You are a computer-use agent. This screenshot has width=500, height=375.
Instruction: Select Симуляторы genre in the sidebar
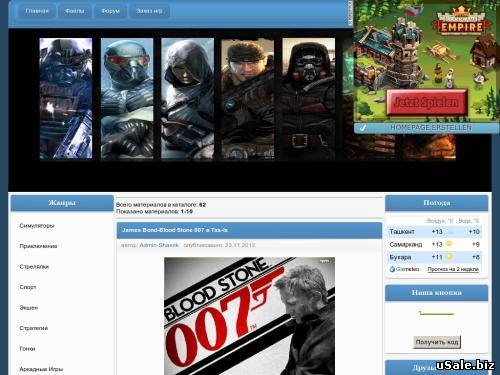[37, 226]
